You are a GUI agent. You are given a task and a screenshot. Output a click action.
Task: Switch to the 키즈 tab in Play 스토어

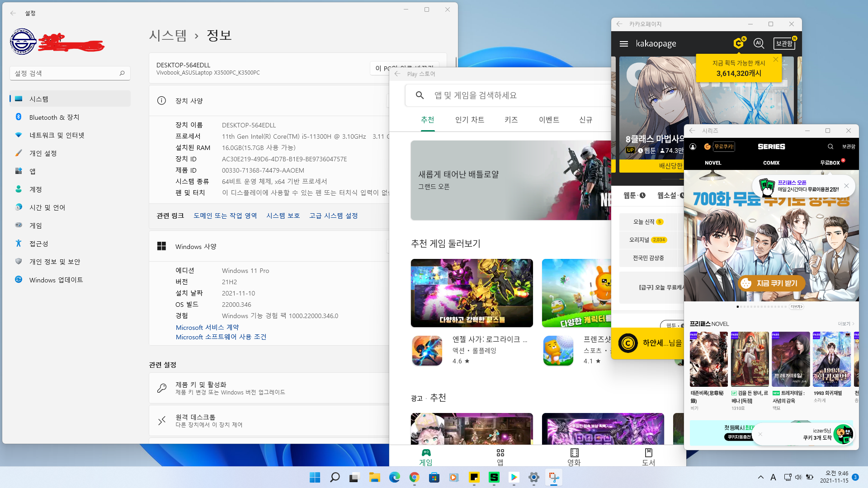[511, 120]
